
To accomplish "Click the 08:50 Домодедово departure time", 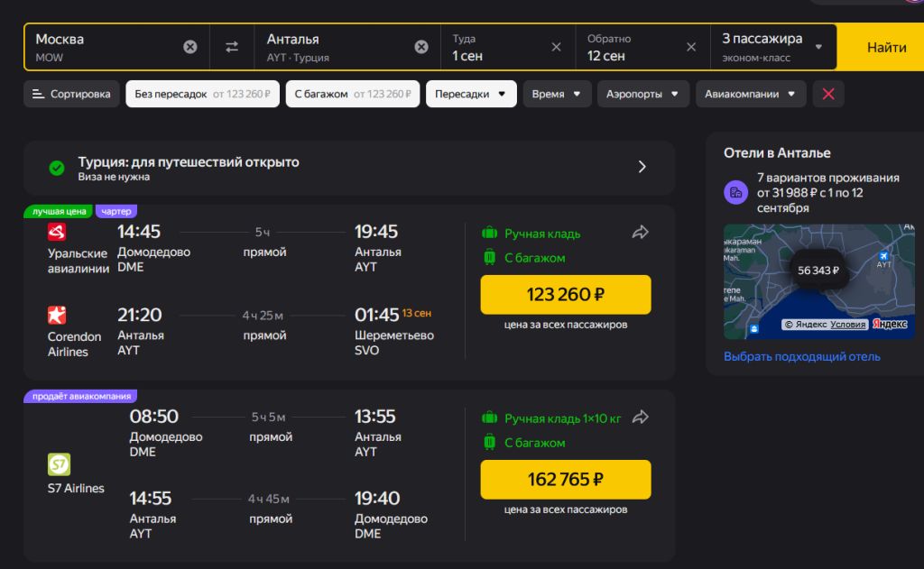I will [153, 417].
